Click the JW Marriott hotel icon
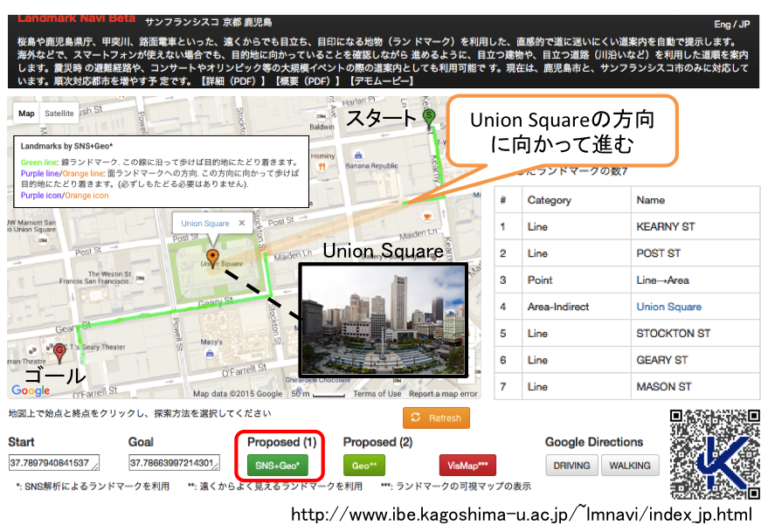Image resolution: width=768 pixels, height=532 pixels. (43, 240)
